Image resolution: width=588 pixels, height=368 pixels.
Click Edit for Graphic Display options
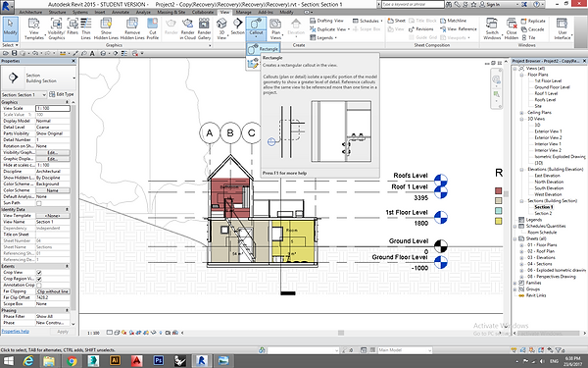(53, 159)
